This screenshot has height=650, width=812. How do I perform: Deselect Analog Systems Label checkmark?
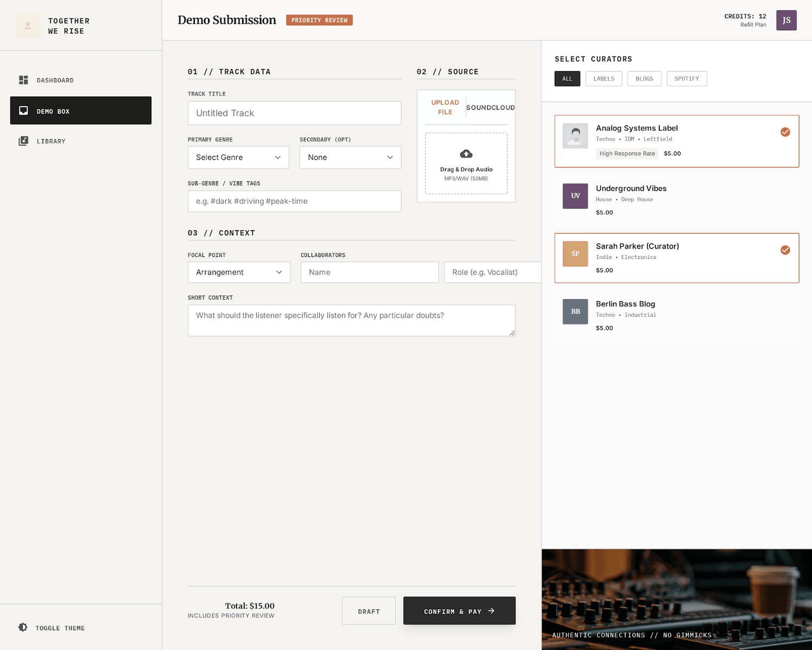785,132
